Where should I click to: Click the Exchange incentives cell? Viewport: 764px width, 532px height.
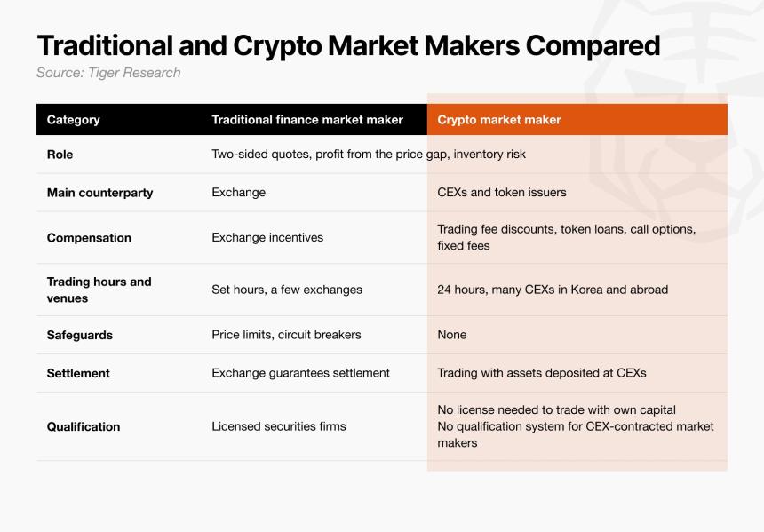coord(267,238)
